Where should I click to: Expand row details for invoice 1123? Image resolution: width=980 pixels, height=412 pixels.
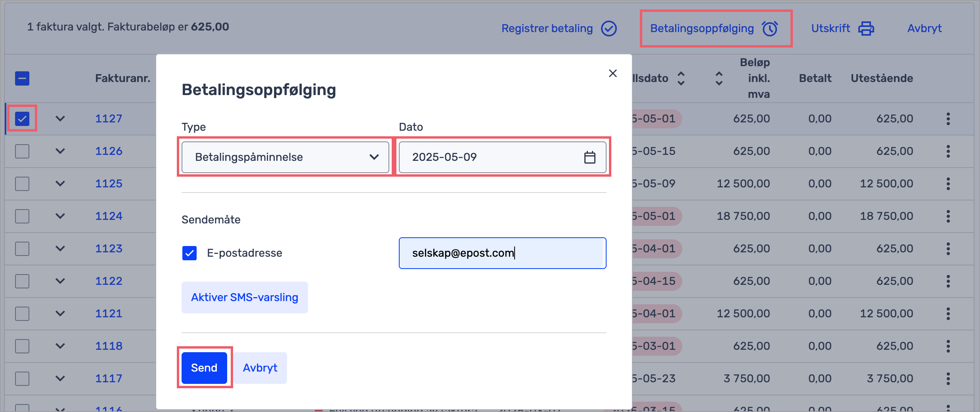pyautogui.click(x=60, y=249)
